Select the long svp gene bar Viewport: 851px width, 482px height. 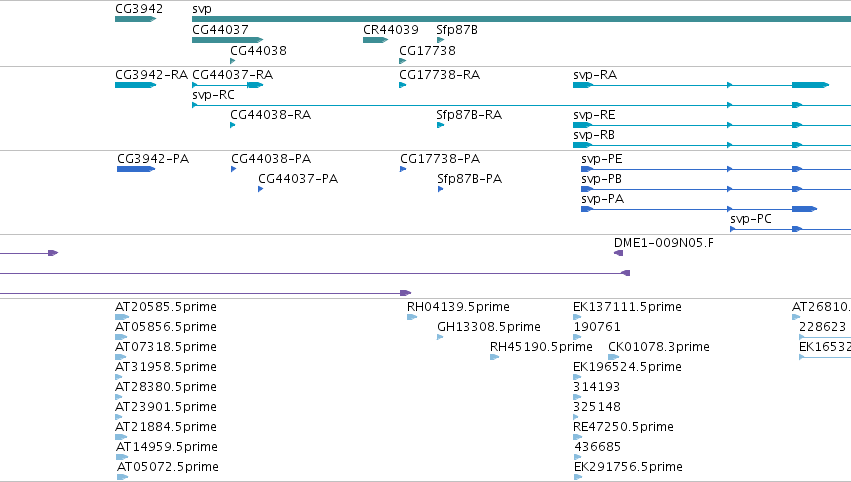pyautogui.click(x=522, y=19)
